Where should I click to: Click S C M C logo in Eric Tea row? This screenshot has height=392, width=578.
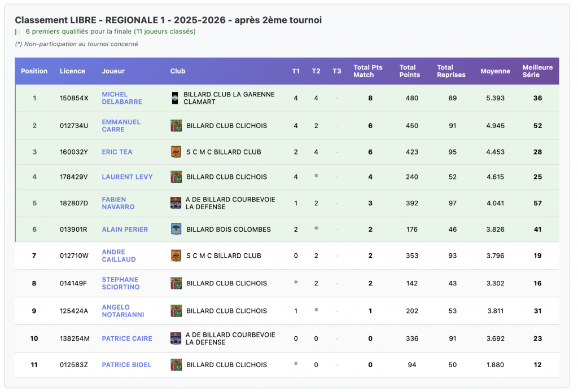point(176,152)
